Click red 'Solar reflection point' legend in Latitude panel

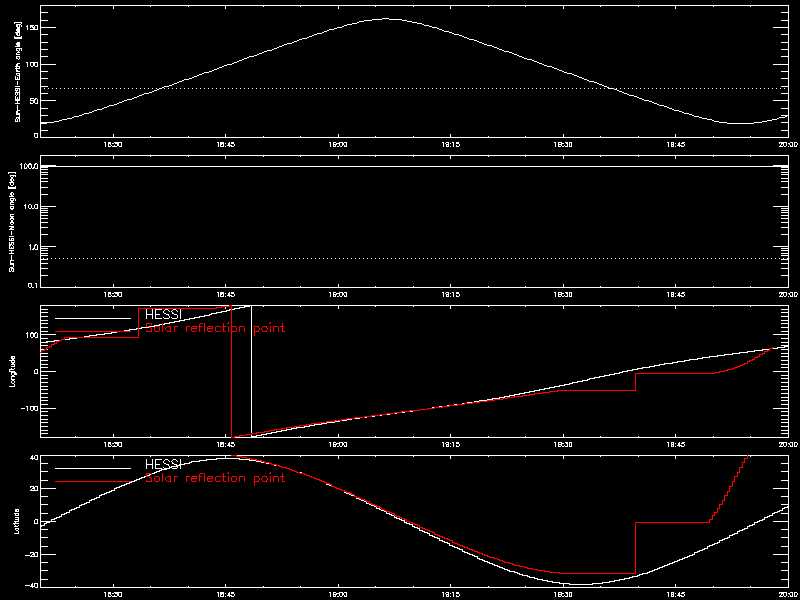(215, 479)
